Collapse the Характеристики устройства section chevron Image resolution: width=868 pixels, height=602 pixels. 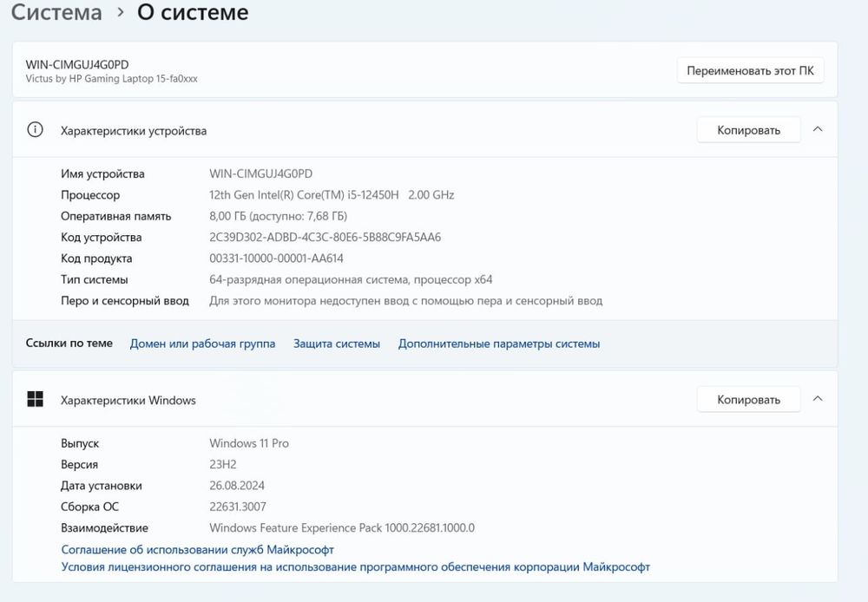(818, 129)
